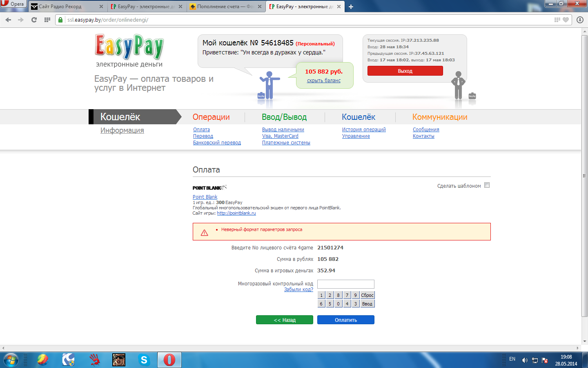
Task: Open new tab with plus icon
Action: pyautogui.click(x=351, y=7)
